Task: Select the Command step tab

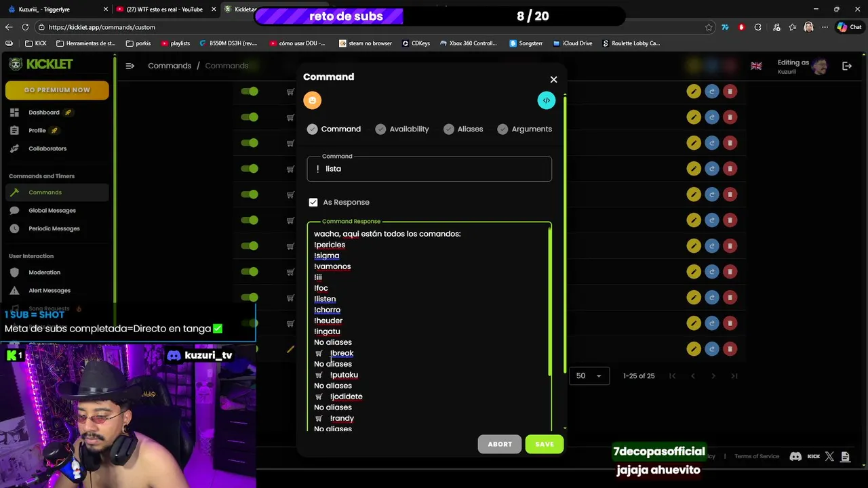Action: [334, 129]
